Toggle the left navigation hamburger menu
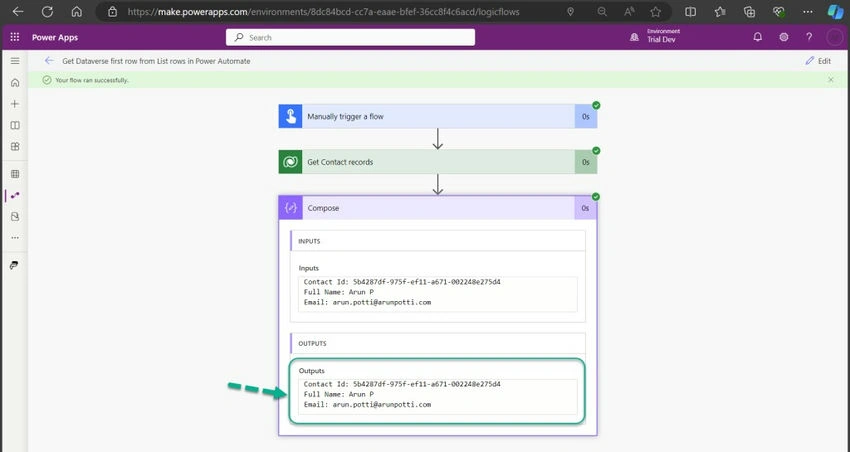 (x=15, y=61)
